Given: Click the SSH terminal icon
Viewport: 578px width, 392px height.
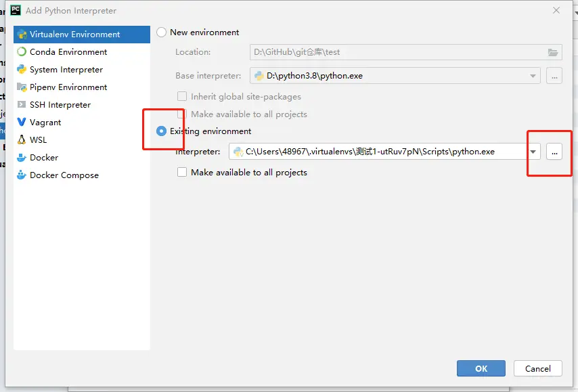Looking at the screenshot, I should (x=22, y=104).
